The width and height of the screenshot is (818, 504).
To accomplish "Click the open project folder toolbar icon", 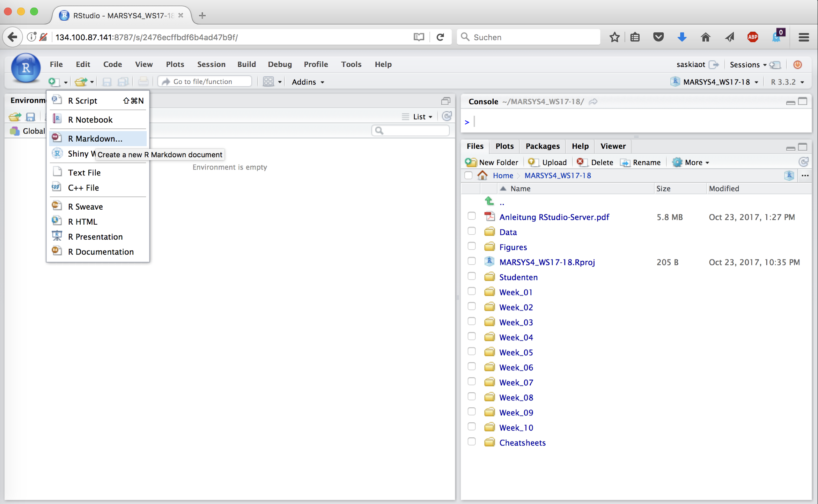I will click(81, 82).
